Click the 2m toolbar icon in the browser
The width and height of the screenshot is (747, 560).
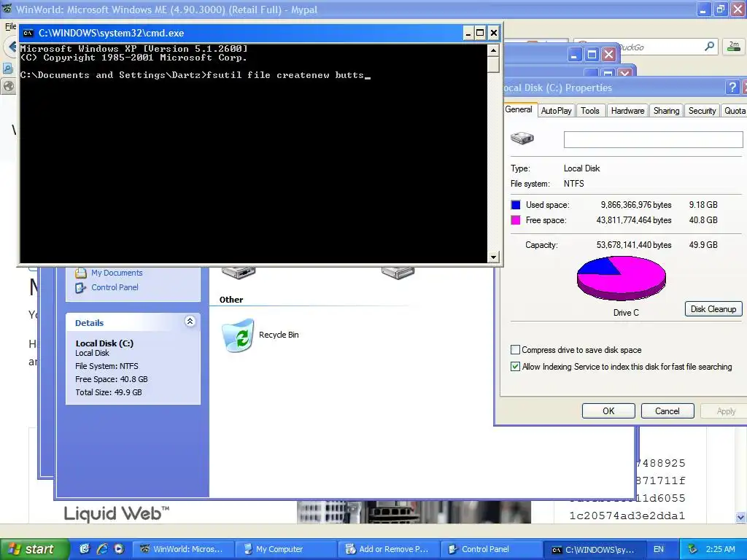coord(734,46)
